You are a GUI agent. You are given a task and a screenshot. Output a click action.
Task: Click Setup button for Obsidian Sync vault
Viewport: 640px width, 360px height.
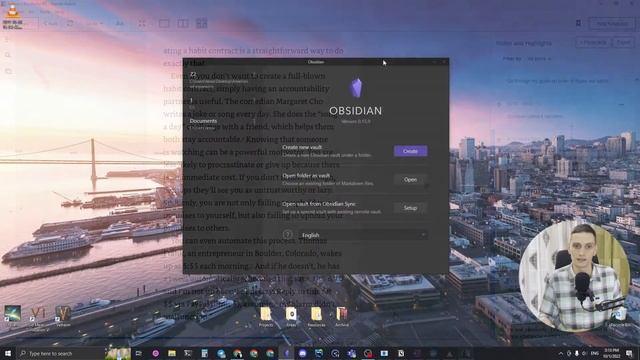click(410, 208)
